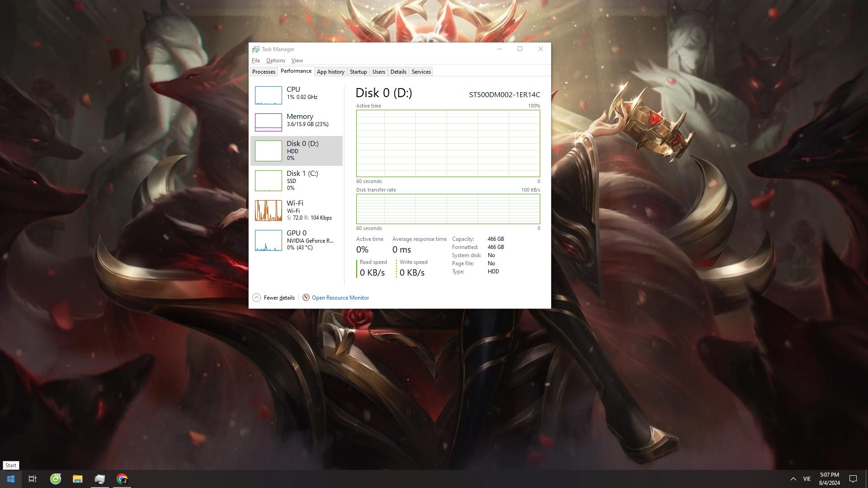Screen dimensions: 868x488
Task: Switch to the Services tab
Action: click(x=421, y=72)
